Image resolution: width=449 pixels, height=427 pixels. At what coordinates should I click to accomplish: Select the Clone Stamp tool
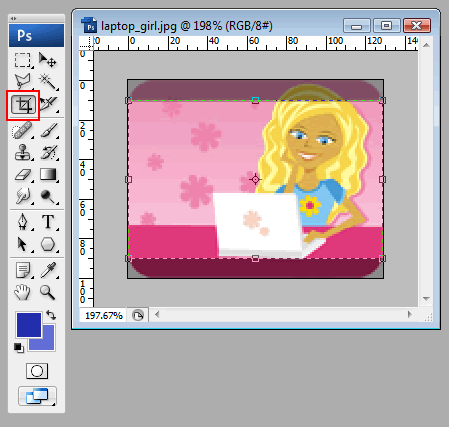click(22, 152)
